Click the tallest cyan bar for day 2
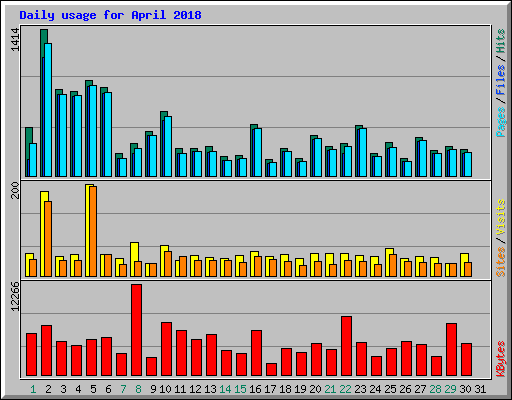Image resolution: width=512 pixels, height=400 pixels. (48, 110)
